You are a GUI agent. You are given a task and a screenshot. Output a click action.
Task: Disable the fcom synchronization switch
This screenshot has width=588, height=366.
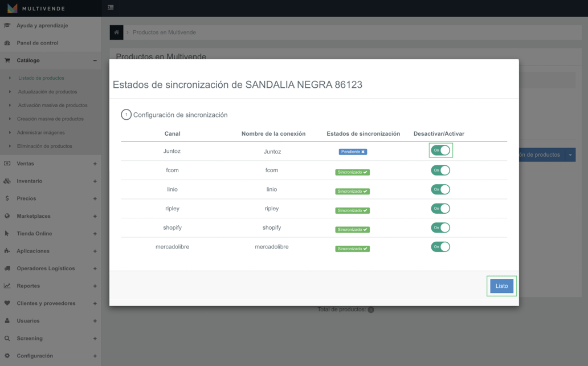point(440,170)
